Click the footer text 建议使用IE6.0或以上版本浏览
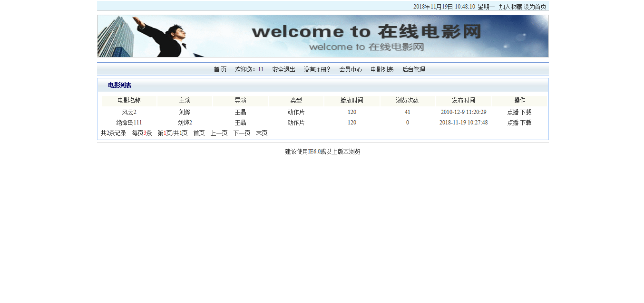This screenshot has width=644, height=303. tap(323, 151)
